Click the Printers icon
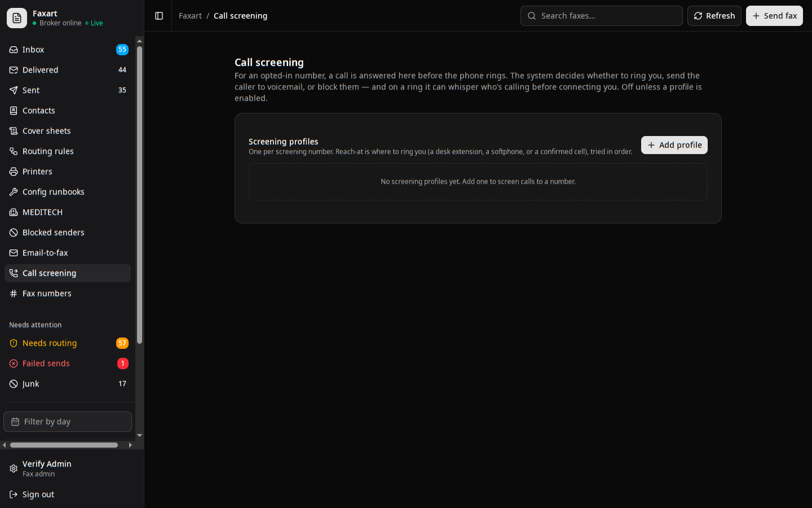The height and width of the screenshot is (508, 812). coord(14,172)
